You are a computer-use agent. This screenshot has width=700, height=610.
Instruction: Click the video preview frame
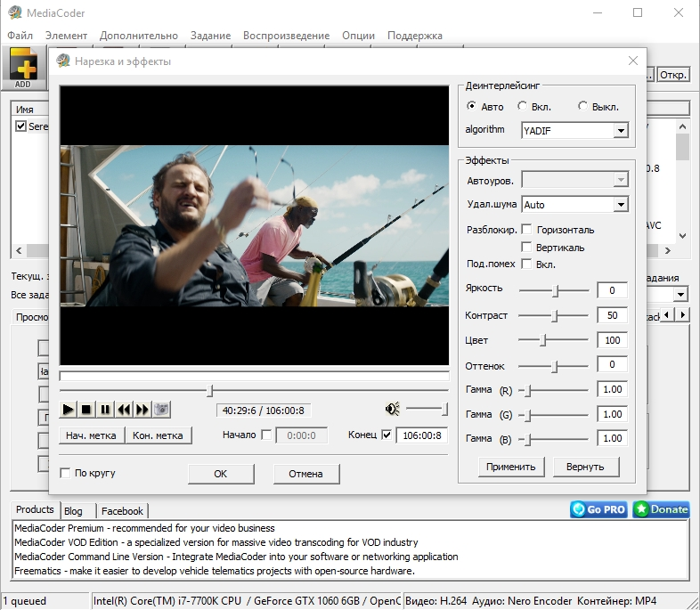[255, 225]
